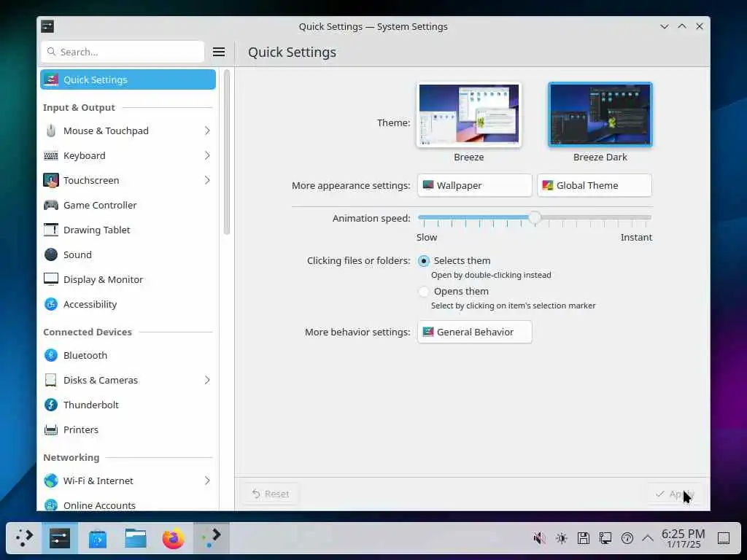Expand Touchscreen submenu arrow
747x560 pixels.
207,181
